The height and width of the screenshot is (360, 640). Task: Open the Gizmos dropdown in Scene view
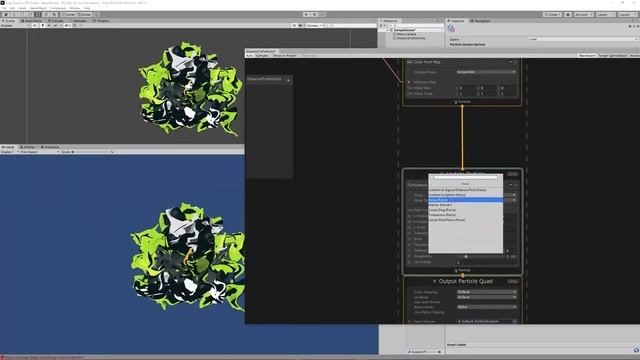tap(314, 25)
